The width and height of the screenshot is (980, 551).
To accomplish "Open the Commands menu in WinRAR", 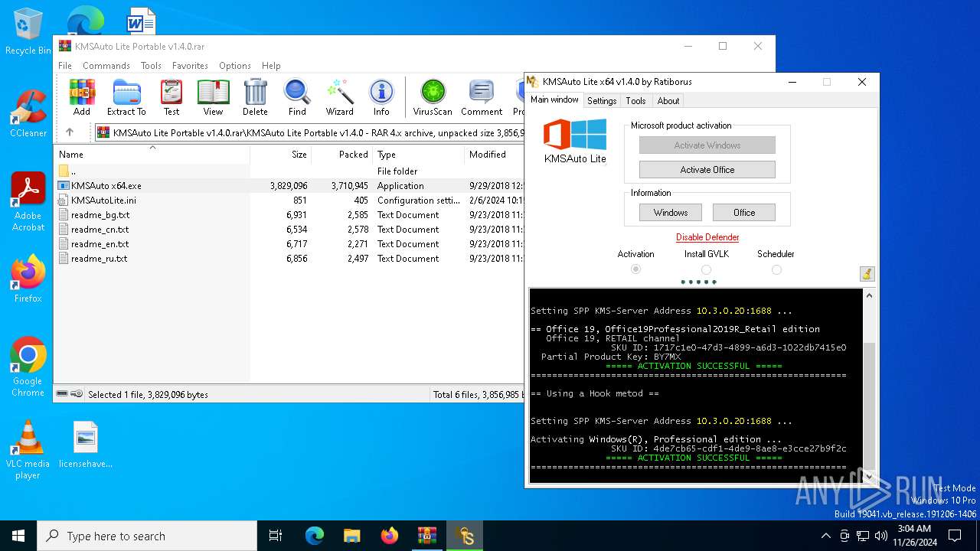I will pyautogui.click(x=106, y=66).
